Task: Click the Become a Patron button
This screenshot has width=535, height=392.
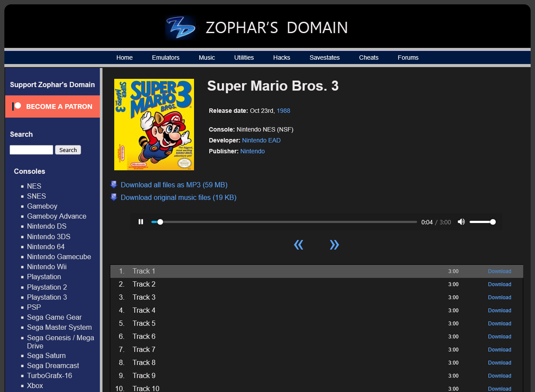Action: click(52, 106)
